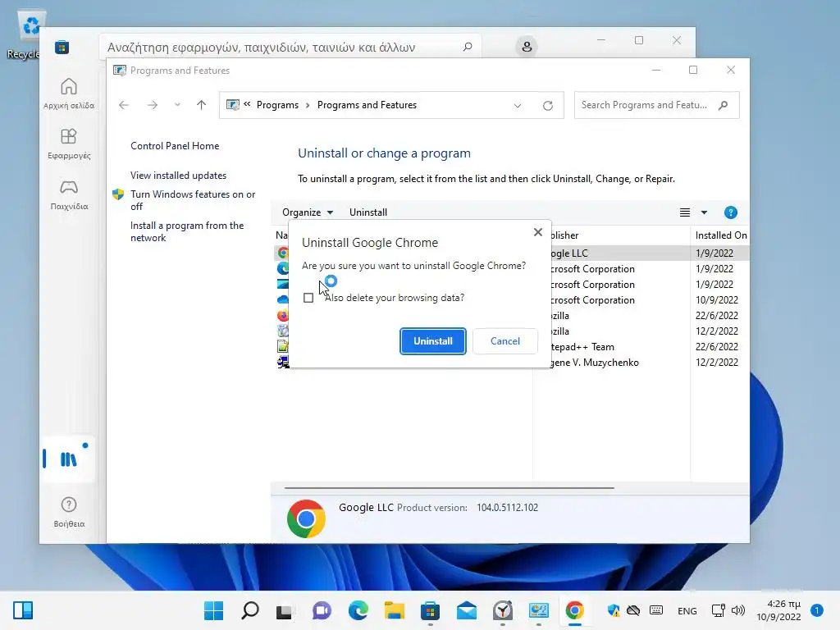Click the large Chrome icon in details pane
This screenshot has height=630, width=840.
(306, 518)
